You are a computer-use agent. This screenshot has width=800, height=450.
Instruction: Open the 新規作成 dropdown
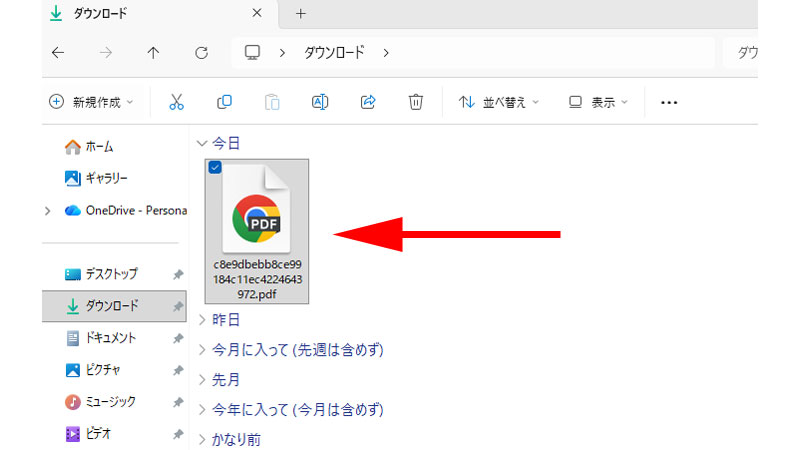(91, 102)
